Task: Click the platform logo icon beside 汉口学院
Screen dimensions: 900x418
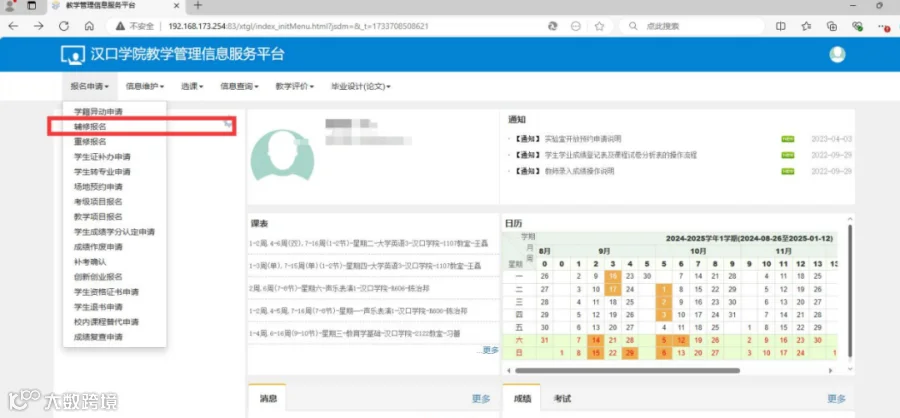Action: pyautogui.click(x=73, y=55)
